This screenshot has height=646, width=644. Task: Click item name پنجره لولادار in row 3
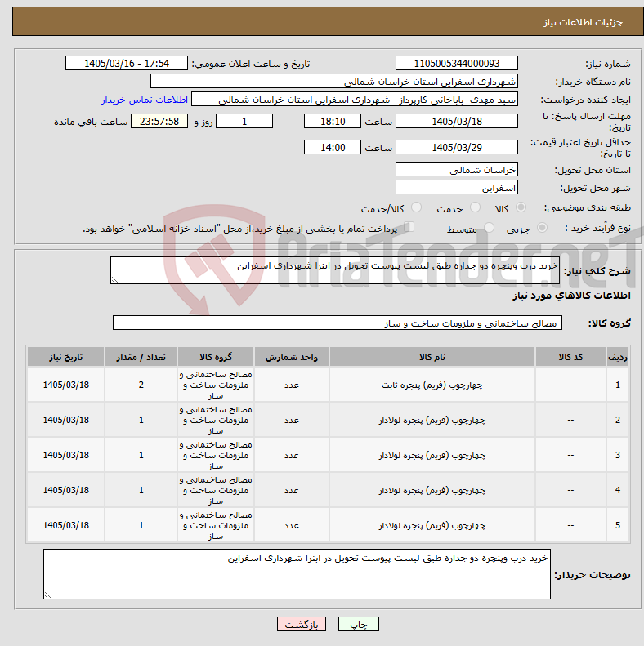432,455
